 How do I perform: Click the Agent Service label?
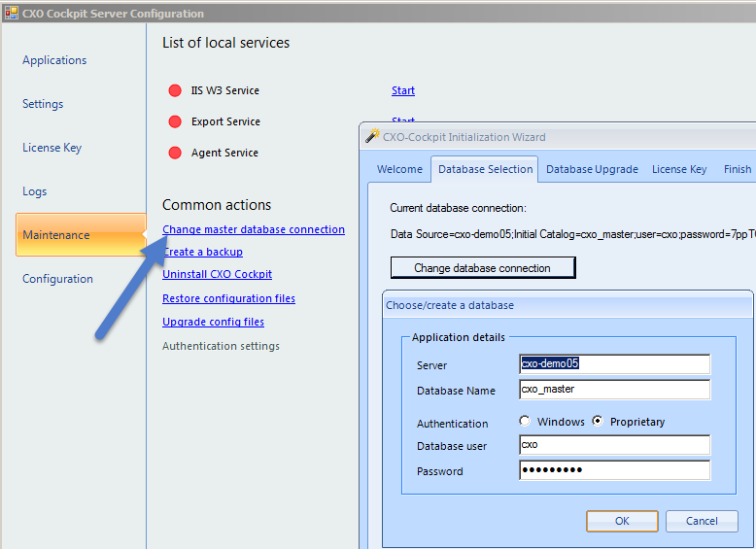pyautogui.click(x=224, y=153)
